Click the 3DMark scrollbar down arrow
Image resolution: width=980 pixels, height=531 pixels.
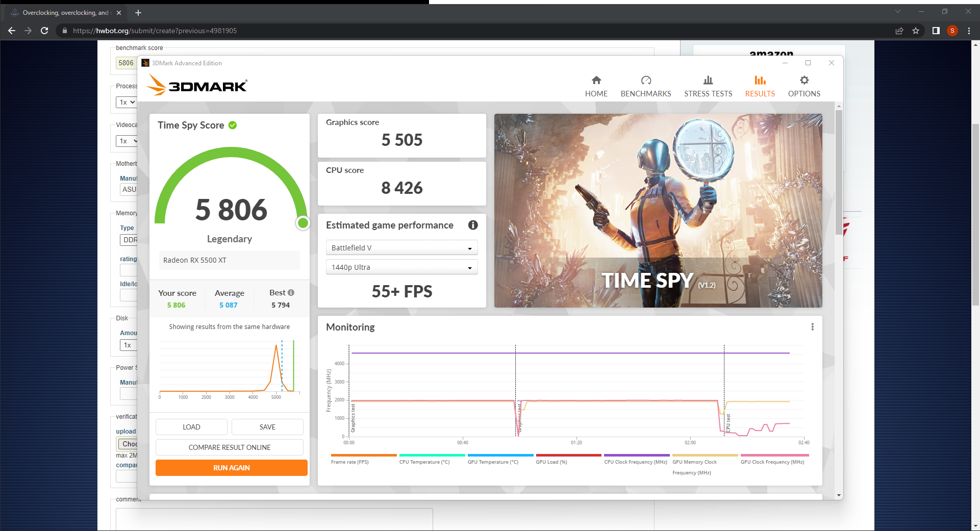839,495
